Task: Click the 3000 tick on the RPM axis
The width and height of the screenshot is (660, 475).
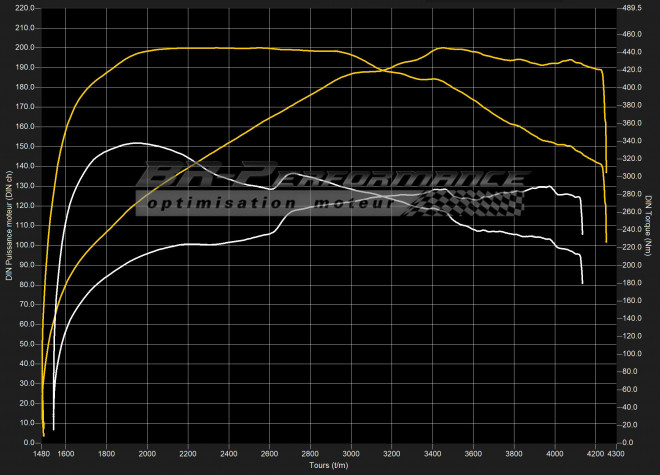Action: pyautogui.click(x=351, y=454)
